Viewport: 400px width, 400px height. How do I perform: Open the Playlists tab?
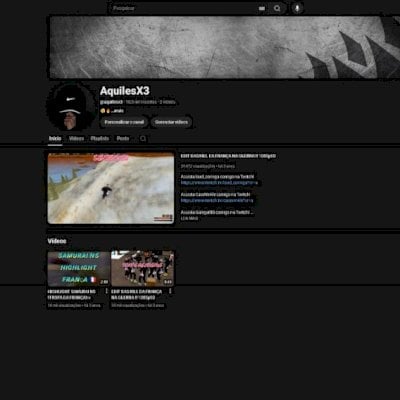(100, 139)
